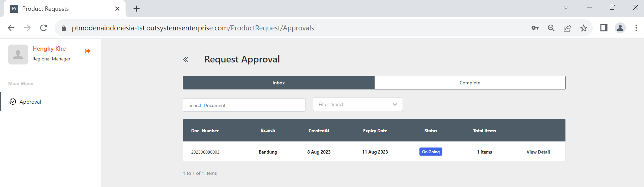This screenshot has height=187, width=644.
Task: Open the Chrome three-dot menu
Action: 636,28
